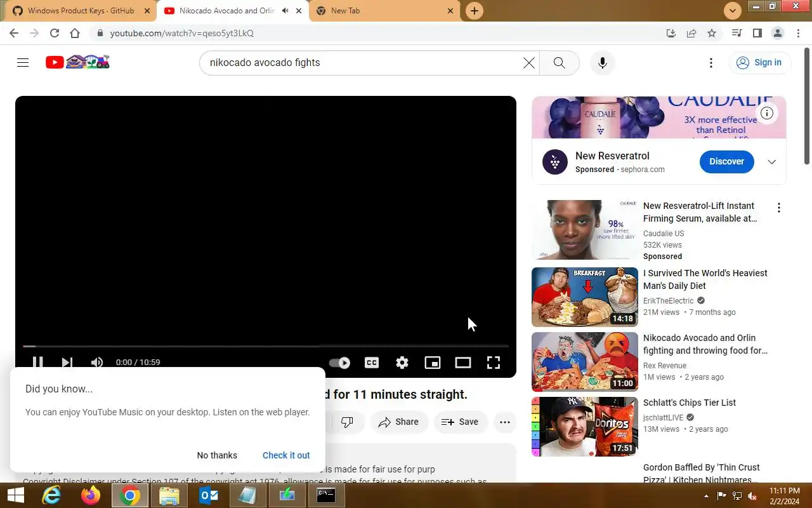Click Check it out in popup
This screenshot has width=812, height=508.
(x=286, y=455)
